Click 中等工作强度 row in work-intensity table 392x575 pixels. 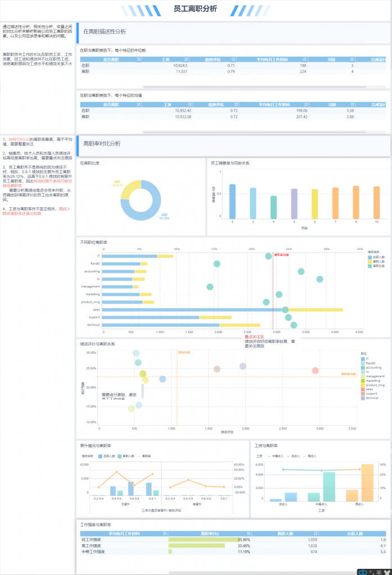(x=233, y=551)
